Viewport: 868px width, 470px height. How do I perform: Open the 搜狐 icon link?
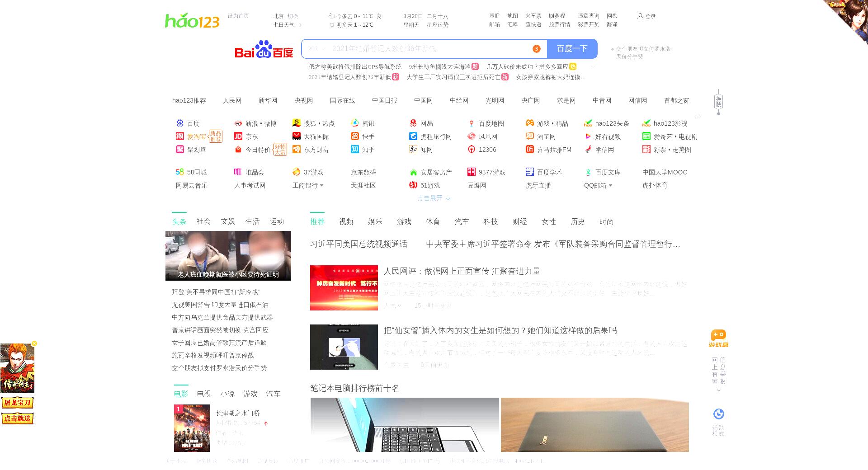point(297,123)
